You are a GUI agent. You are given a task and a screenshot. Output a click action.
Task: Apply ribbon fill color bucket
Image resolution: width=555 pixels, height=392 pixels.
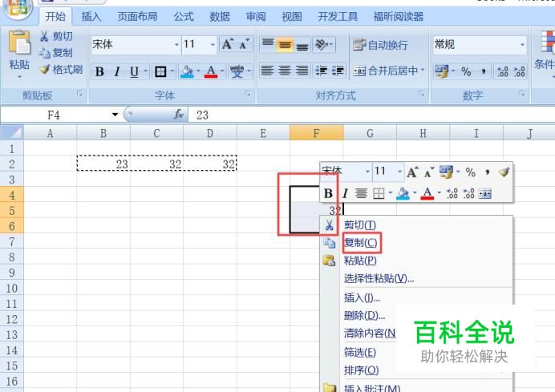(187, 71)
